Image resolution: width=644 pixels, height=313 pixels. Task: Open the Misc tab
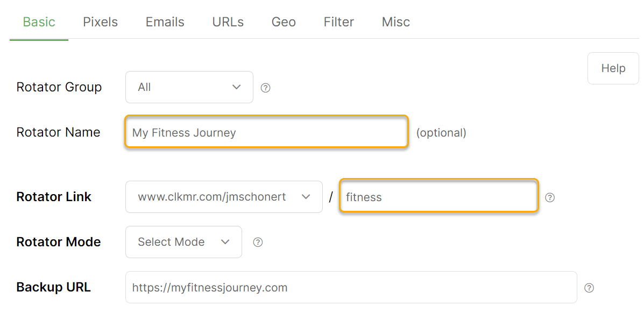pyautogui.click(x=395, y=22)
